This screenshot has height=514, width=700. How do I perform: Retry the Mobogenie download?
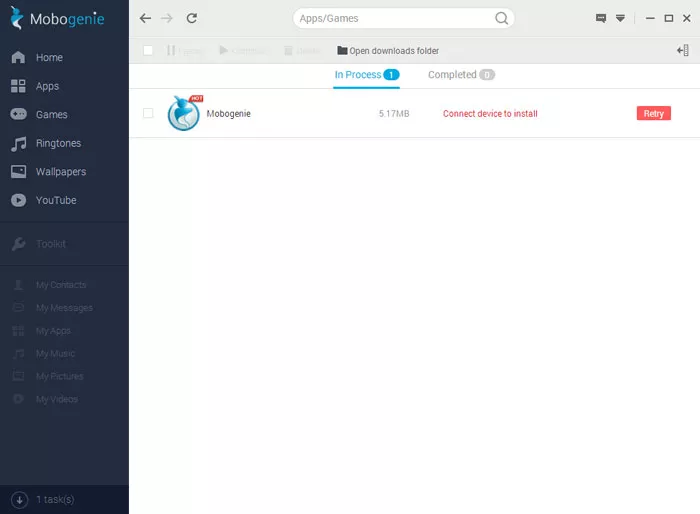[x=654, y=113]
